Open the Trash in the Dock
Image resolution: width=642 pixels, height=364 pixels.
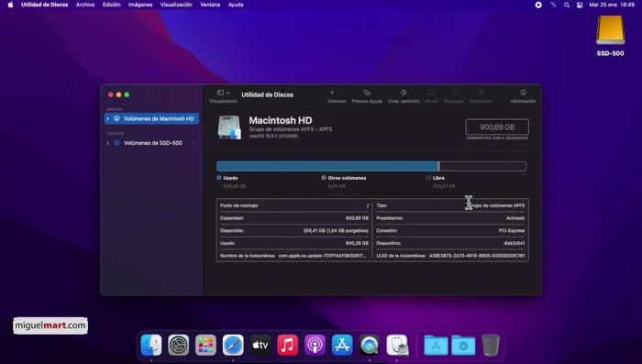491,345
